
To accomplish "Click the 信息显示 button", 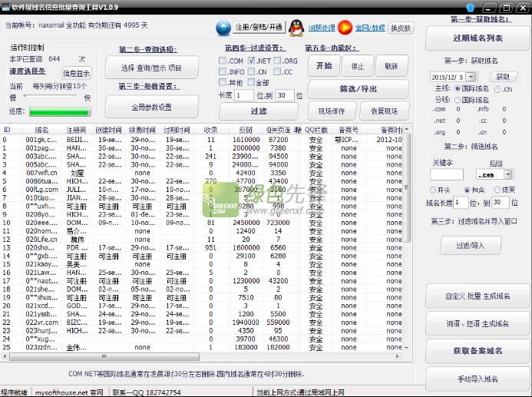I will [77, 73].
